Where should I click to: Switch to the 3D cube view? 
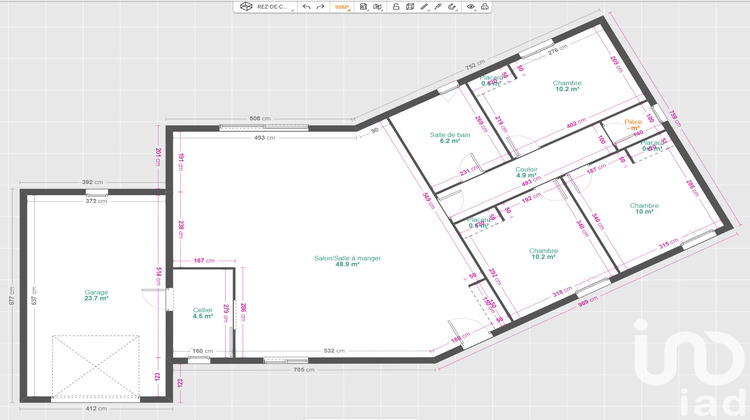[245, 6]
